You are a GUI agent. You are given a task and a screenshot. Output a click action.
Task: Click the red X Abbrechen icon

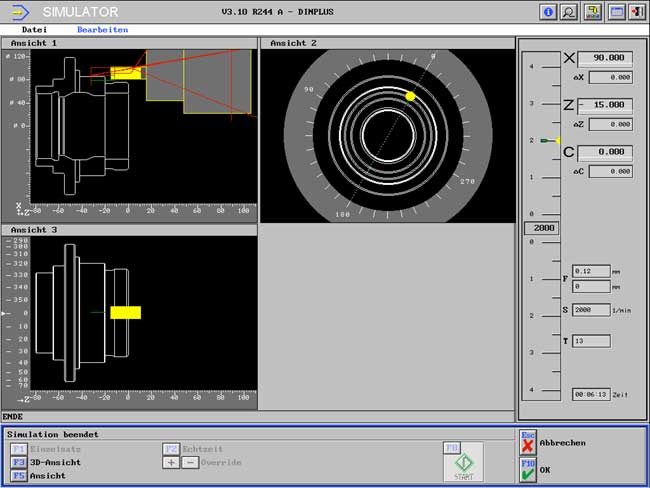[528, 444]
